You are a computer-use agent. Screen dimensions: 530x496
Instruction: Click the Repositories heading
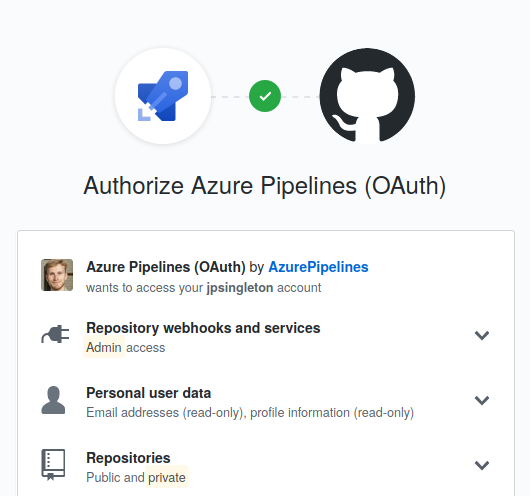(x=128, y=458)
